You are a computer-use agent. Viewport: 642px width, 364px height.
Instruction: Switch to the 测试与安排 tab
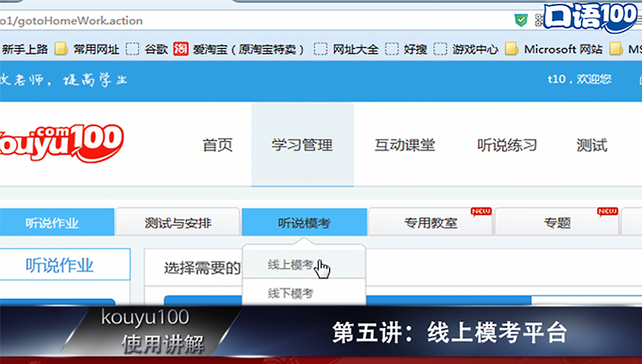click(x=177, y=222)
